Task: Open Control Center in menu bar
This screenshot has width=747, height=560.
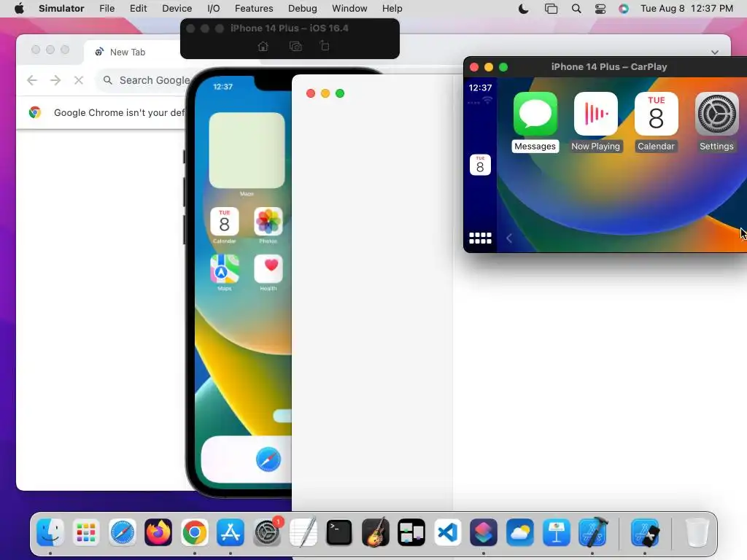Action: 600,9
